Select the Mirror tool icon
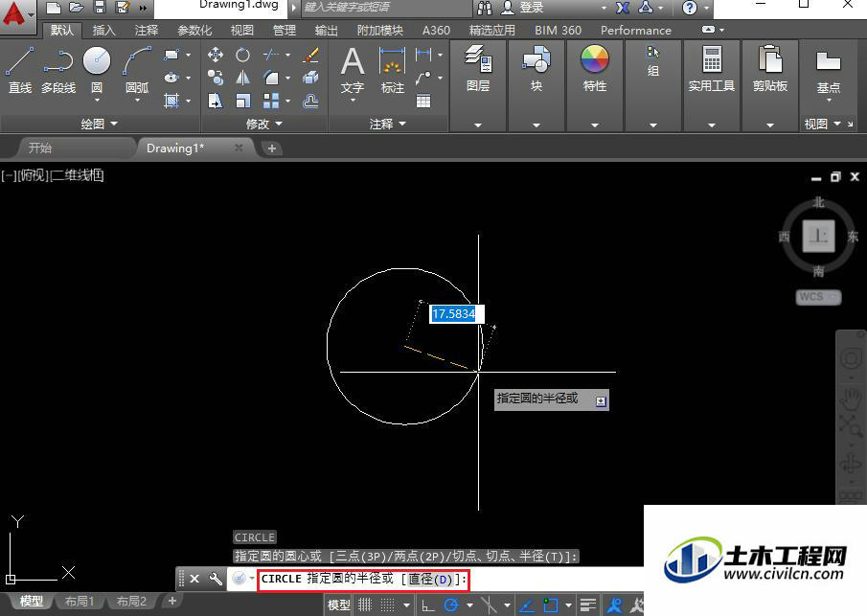The image size is (867, 616). point(242,78)
